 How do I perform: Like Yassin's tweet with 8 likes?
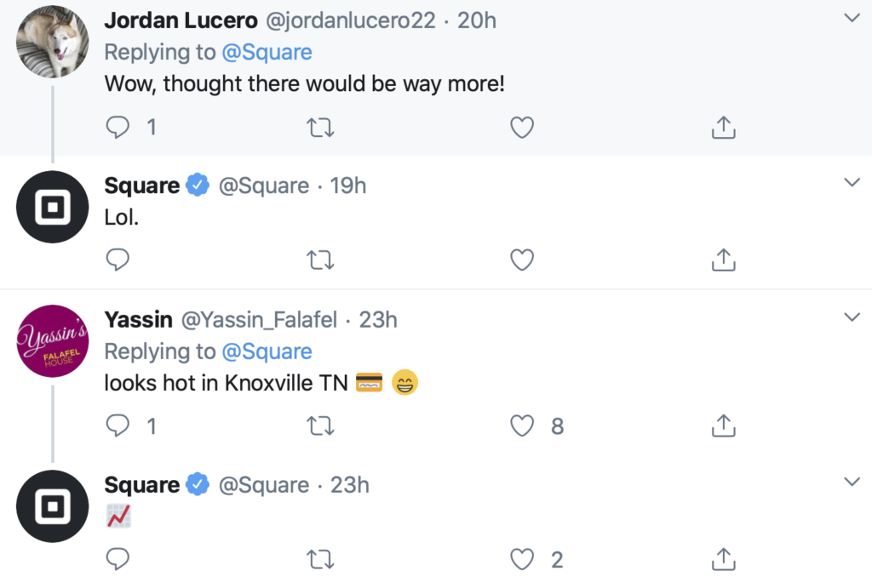tap(521, 425)
